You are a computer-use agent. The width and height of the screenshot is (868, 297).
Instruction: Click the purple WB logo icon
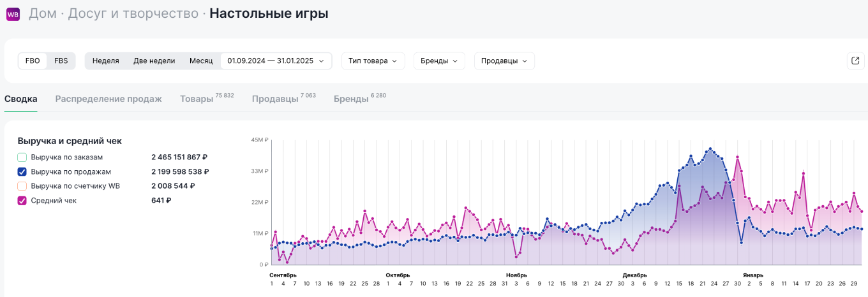13,14
